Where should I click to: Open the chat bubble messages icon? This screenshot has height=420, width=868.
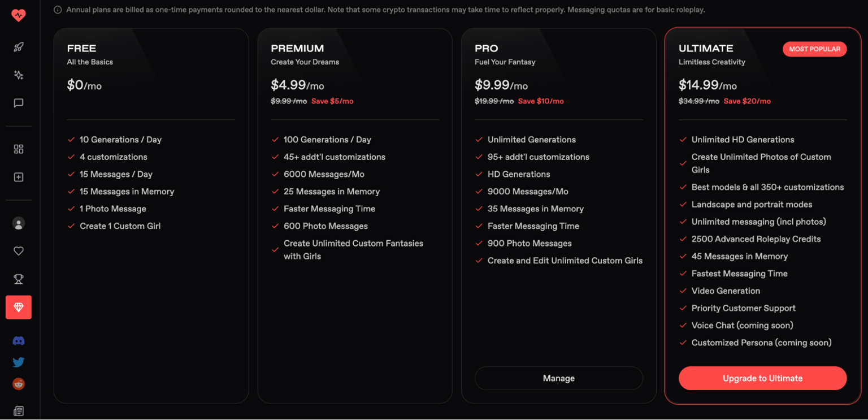click(x=19, y=103)
